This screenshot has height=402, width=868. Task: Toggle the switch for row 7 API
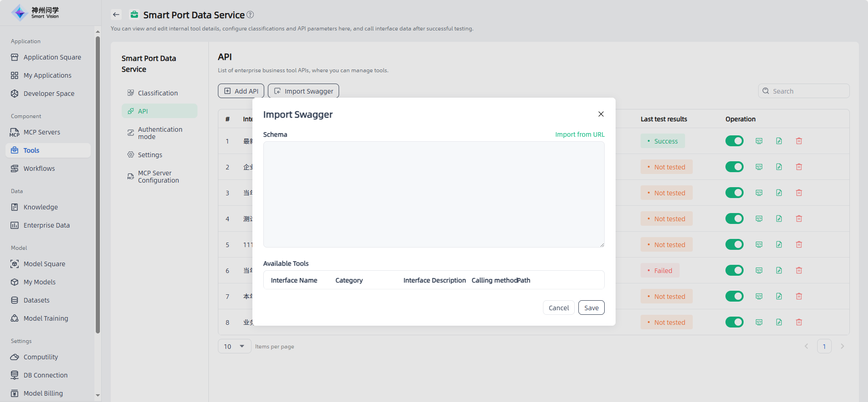(x=734, y=296)
